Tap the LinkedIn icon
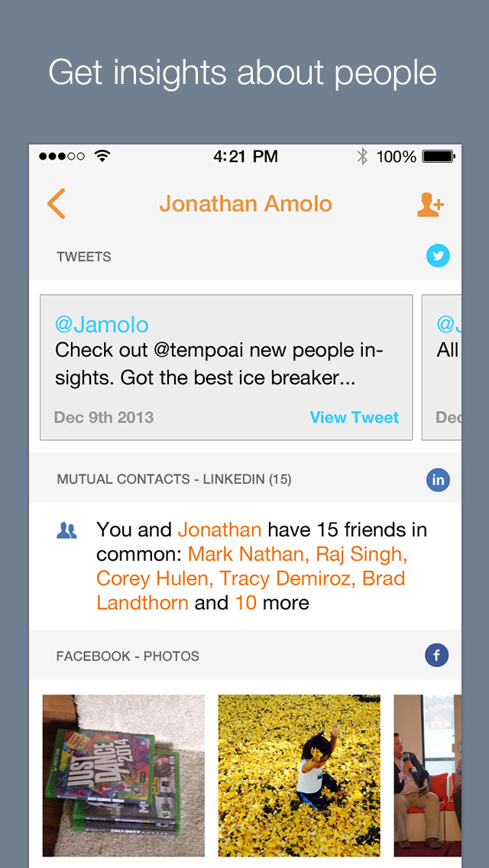 tap(438, 480)
